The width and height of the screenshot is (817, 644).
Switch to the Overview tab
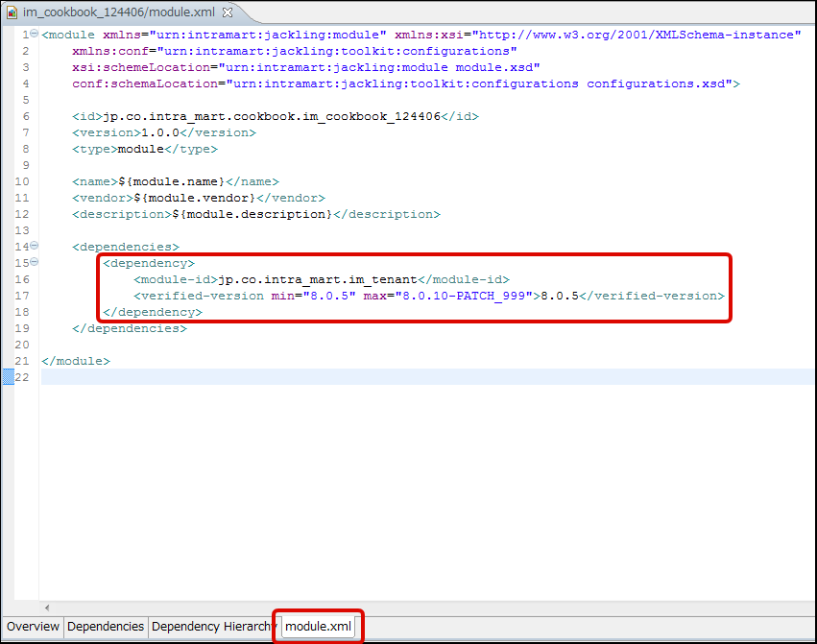click(x=33, y=627)
